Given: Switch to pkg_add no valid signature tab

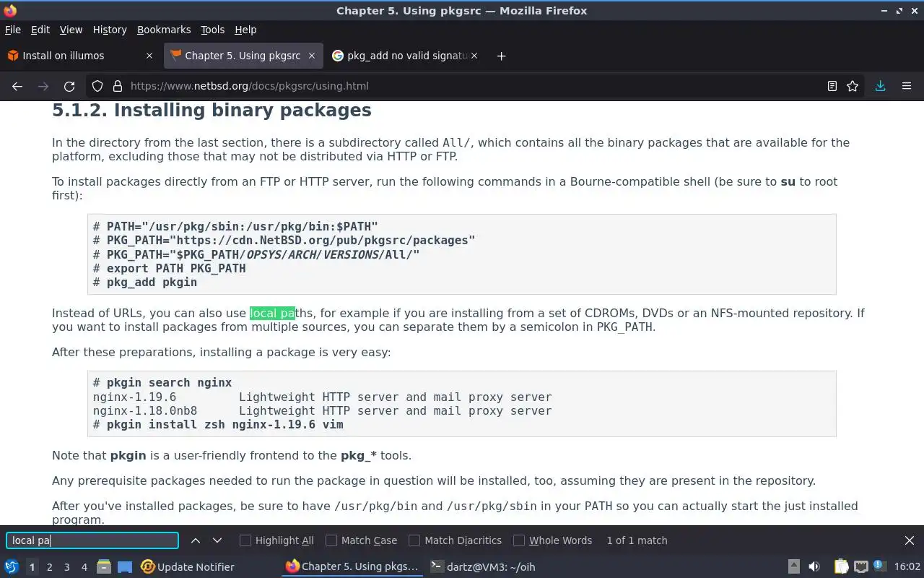Looking at the screenshot, I should (x=406, y=56).
